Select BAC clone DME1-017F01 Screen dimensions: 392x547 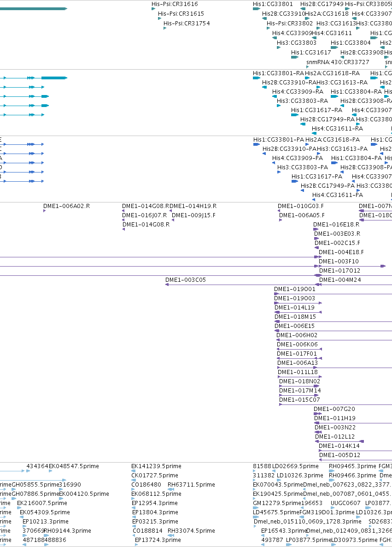tap(297, 354)
